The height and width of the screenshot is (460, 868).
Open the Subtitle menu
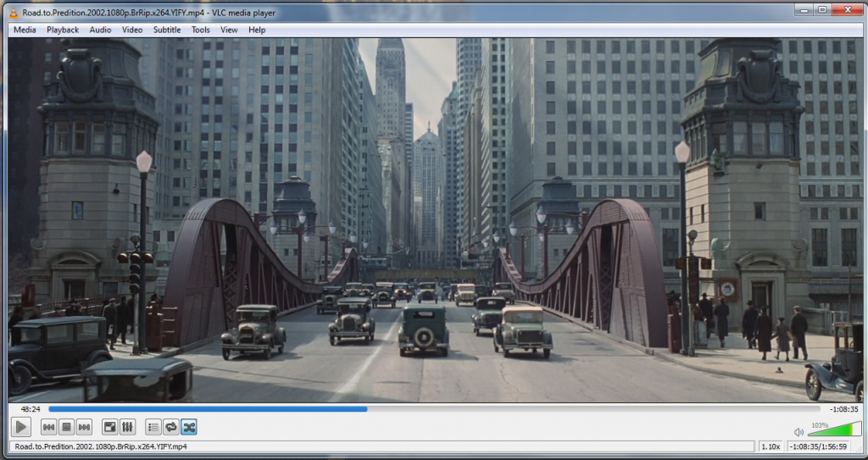167,30
